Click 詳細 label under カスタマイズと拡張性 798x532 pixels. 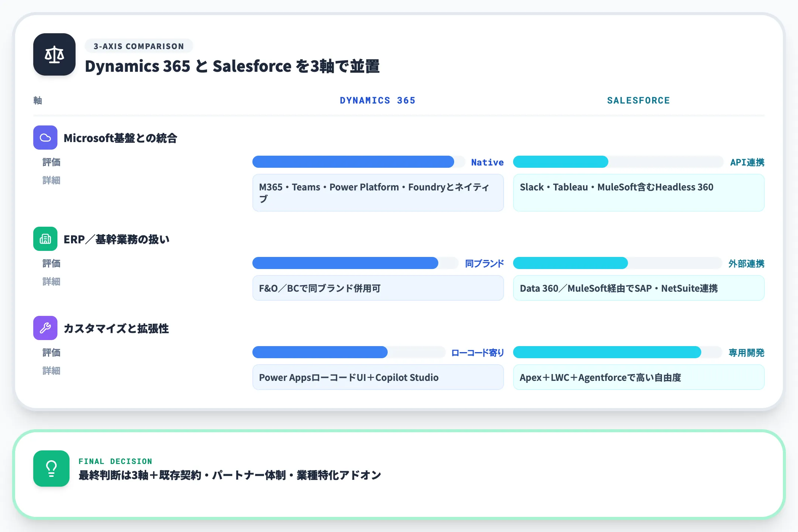click(x=51, y=371)
